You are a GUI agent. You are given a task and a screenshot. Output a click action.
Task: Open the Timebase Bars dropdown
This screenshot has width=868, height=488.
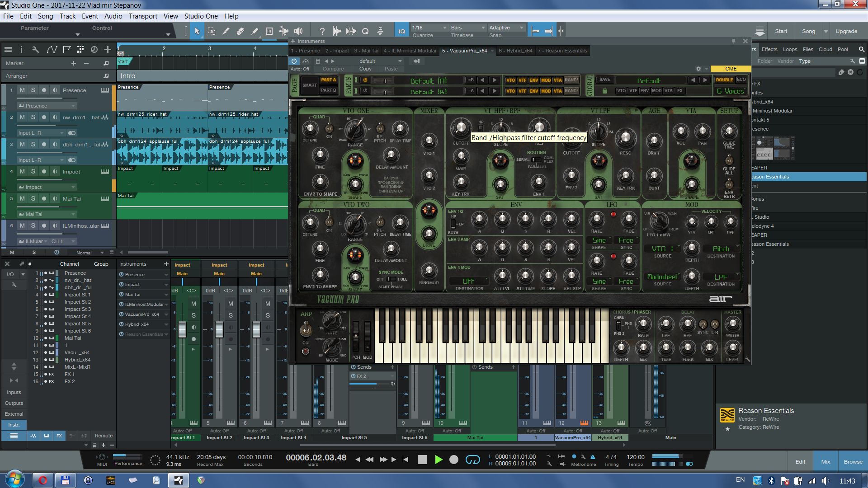[x=467, y=28]
